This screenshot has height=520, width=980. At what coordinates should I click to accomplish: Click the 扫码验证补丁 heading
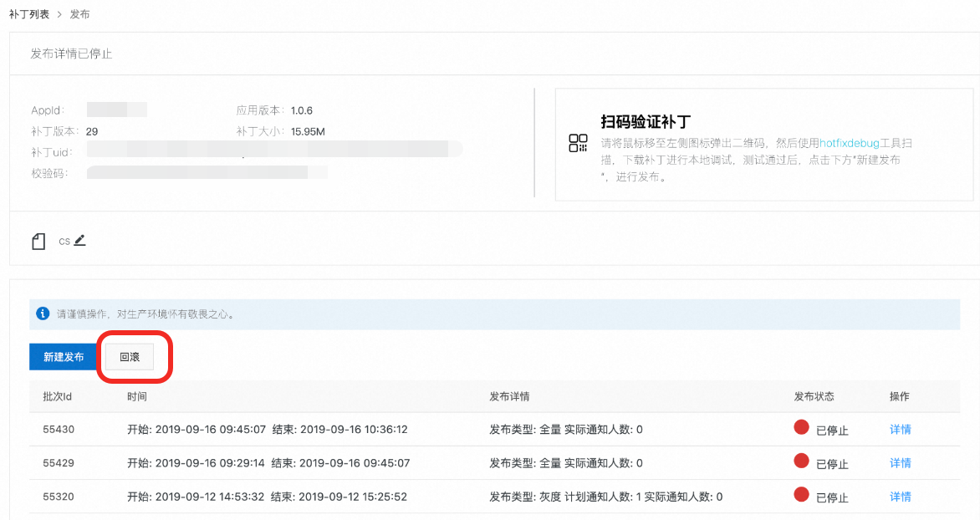(x=646, y=121)
